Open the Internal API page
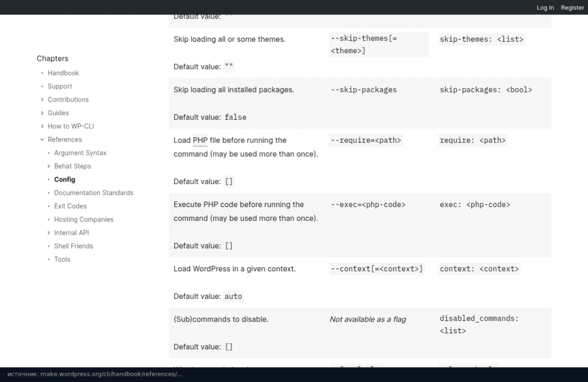The height and width of the screenshot is (382, 588). click(x=71, y=232)
